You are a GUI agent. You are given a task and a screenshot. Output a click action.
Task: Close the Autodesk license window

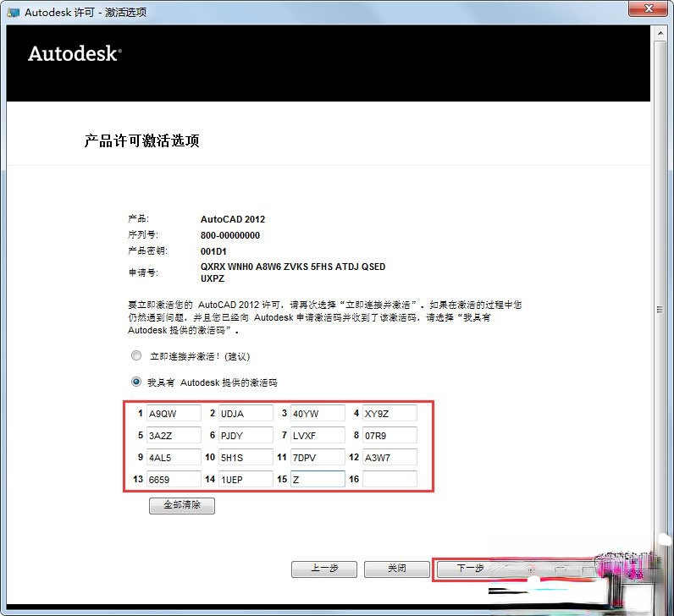coord(649,8)
